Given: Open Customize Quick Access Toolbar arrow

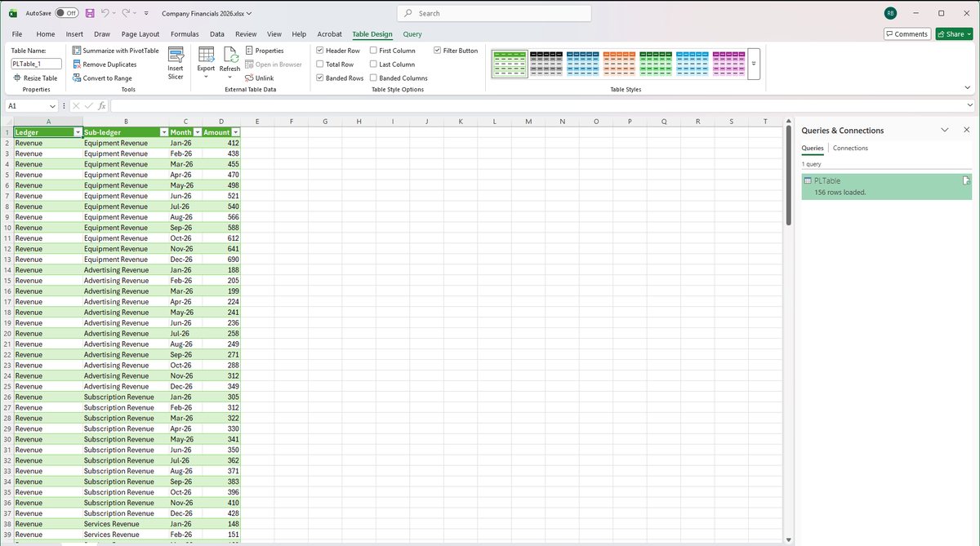Looking at the screenshot, I should pos(146,13).
